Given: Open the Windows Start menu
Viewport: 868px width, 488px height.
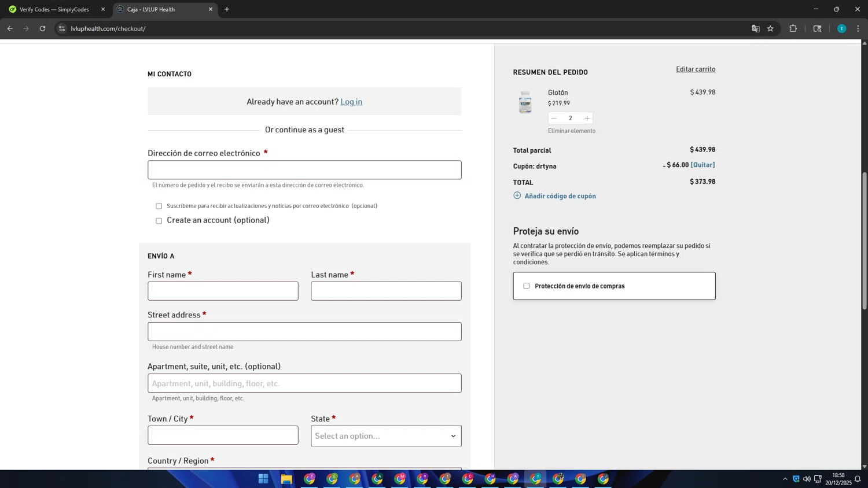Looking at the screenshot, I should coord(263,479).
